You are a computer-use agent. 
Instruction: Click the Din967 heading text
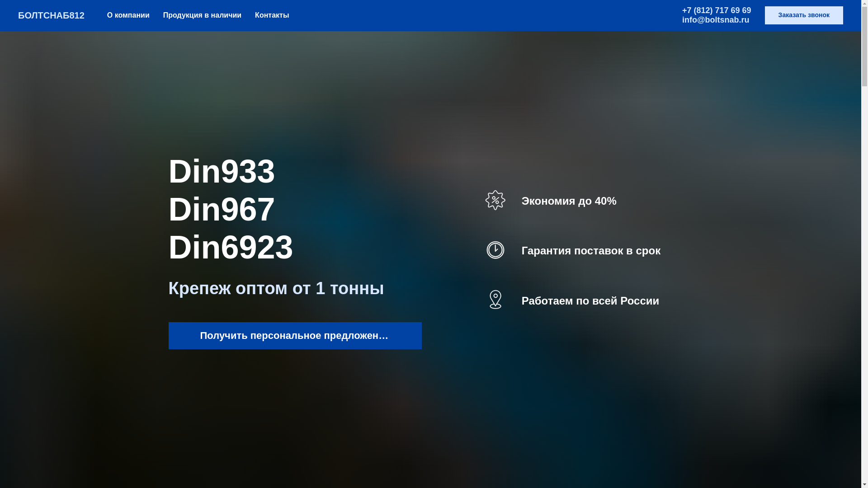click(x=222, y=210)
